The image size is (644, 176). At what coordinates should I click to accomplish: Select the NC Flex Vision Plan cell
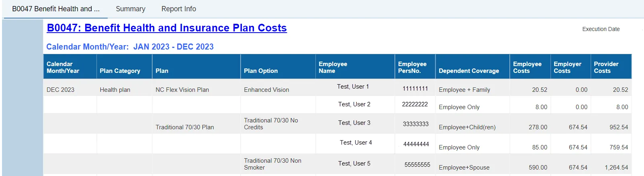(x=182, y=90)
